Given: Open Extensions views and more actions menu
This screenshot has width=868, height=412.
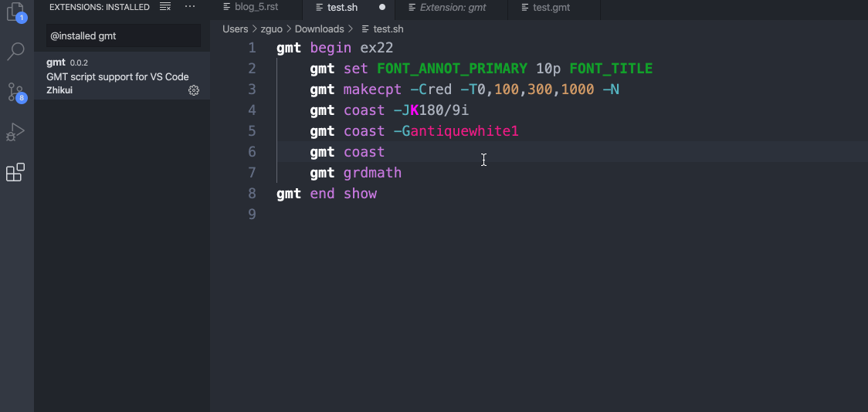Looking at the screenshot, I should [x=190, y=7].
